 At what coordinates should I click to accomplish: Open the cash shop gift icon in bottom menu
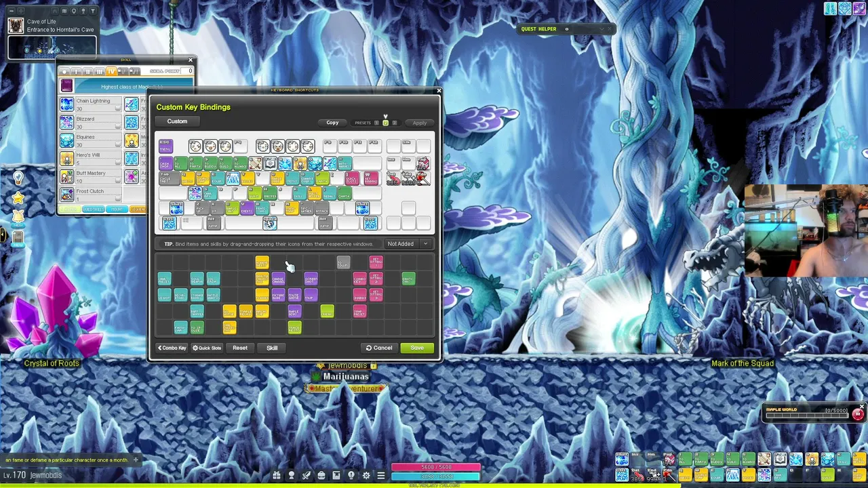(x=277, y=475)
